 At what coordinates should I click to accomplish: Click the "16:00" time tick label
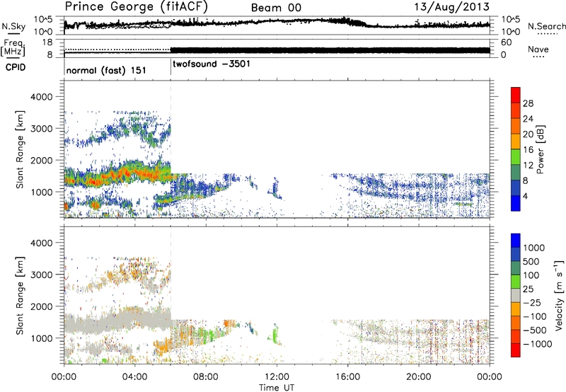[347, 377]
